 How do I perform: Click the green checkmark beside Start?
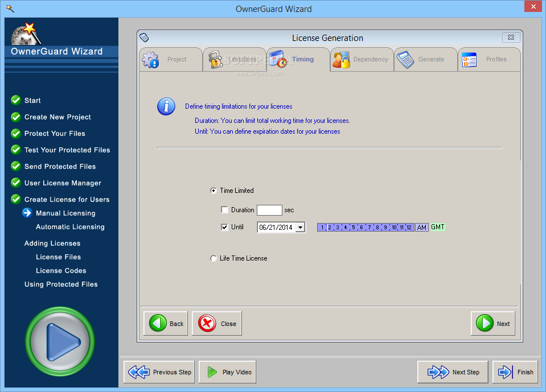[x=16, y=100]
